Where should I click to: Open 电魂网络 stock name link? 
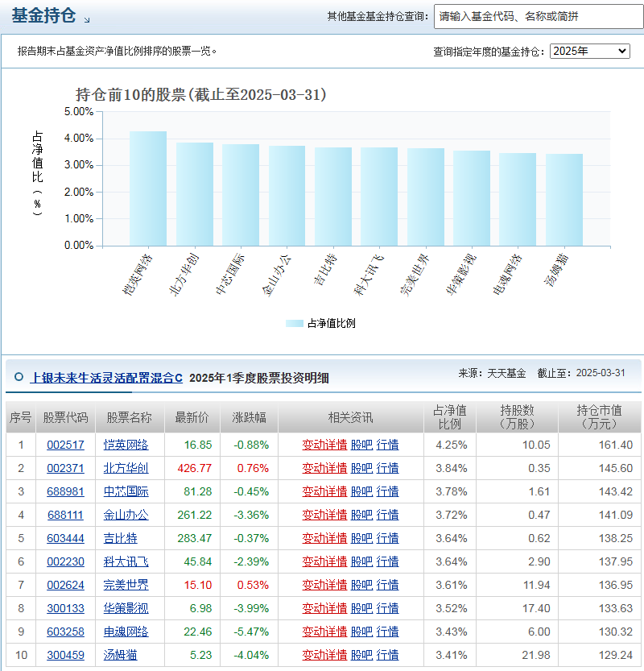coord(126,632)
